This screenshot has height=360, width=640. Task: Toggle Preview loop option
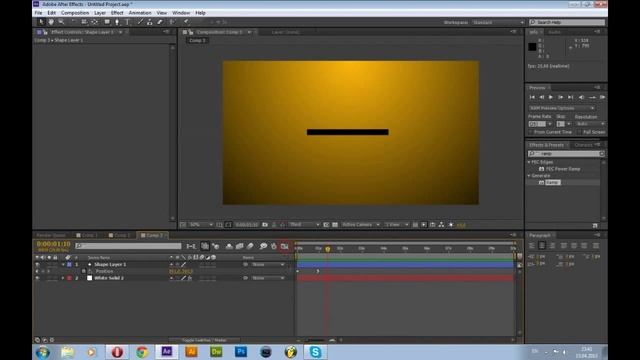[x=592, y=97]
